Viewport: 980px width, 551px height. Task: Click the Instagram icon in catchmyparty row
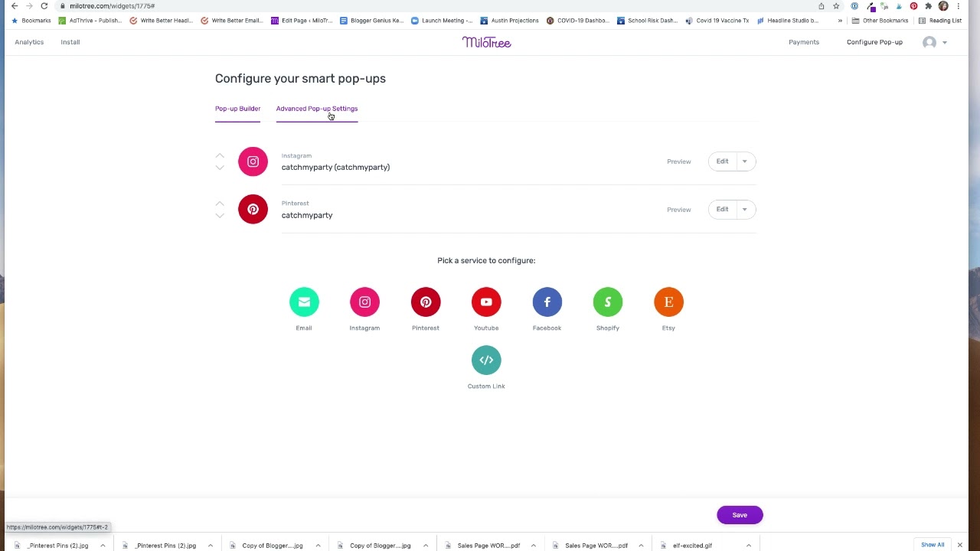pos(253,161)
